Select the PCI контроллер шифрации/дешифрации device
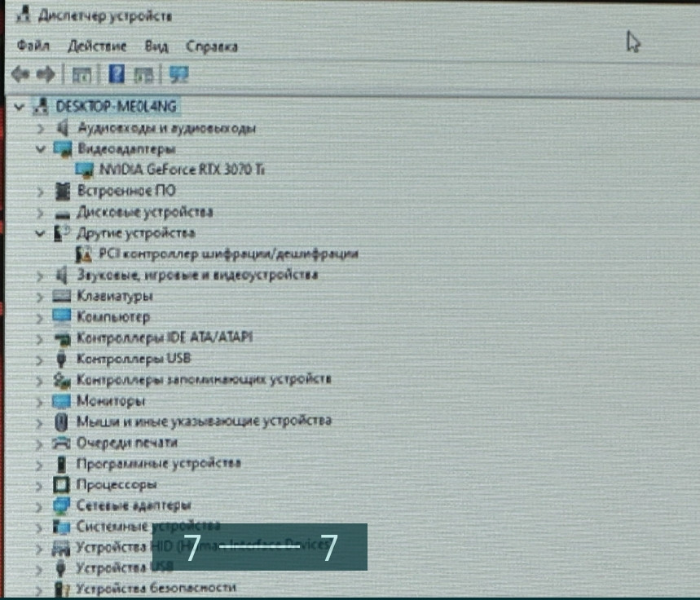Screen dimensions: 700x600 (x=227, y=254)
